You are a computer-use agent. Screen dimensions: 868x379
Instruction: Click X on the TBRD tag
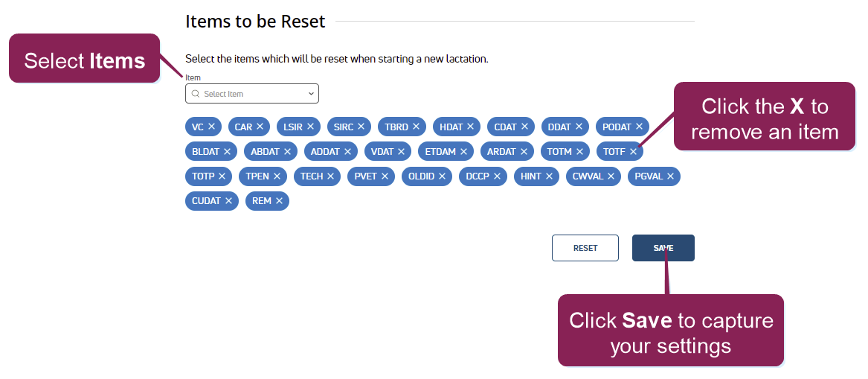pyautogui.click(x=416, y=127)
